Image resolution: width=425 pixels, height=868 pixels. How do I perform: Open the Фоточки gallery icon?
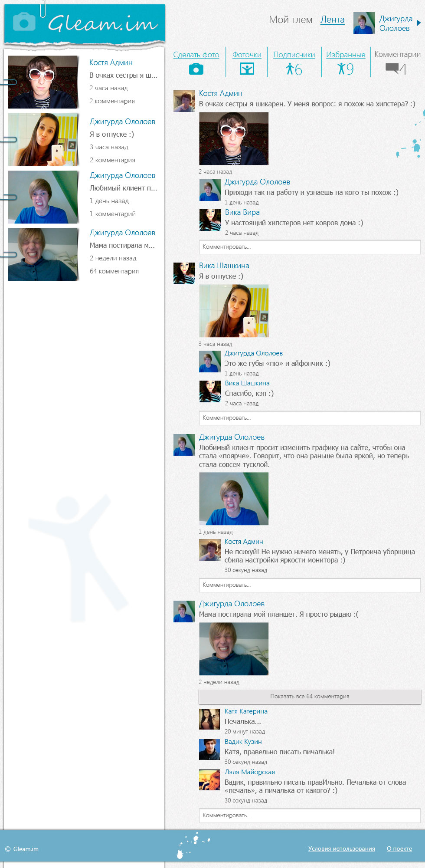point(247,69)
